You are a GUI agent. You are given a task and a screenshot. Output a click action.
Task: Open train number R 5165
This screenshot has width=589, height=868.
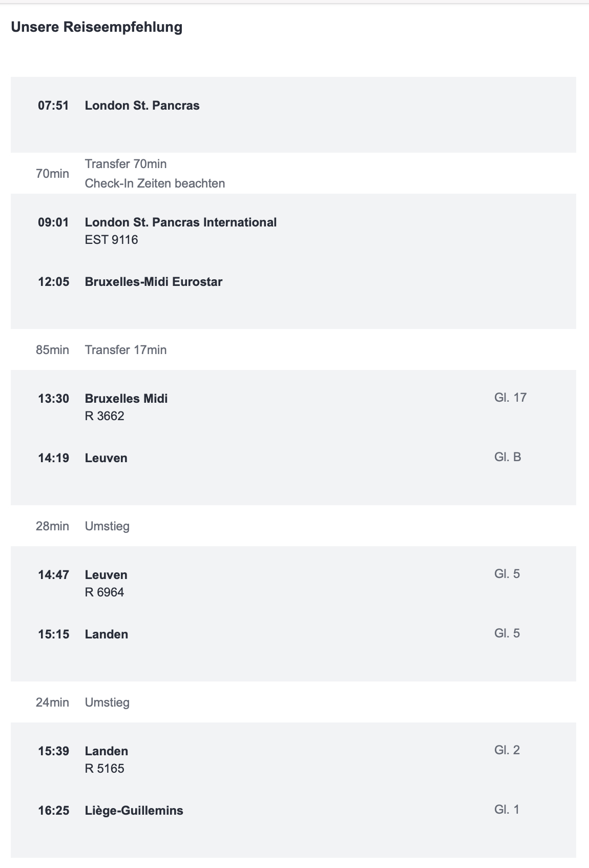click(x=104, y=769)
